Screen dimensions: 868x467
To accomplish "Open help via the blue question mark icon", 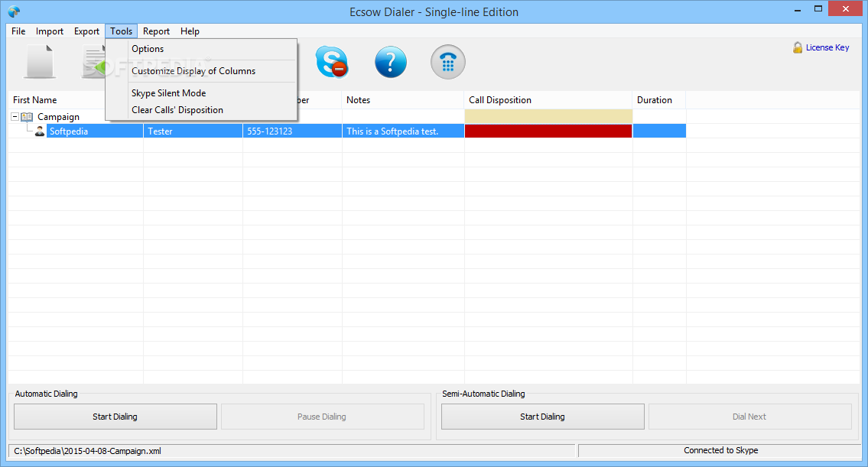I will (x=390, y=62).
